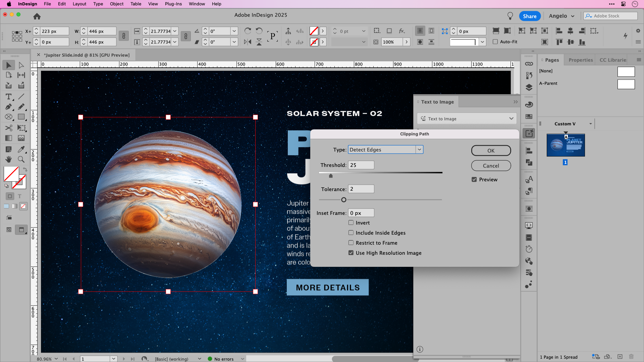Select the Gradient Swatch tool

(x=9, y=138)
